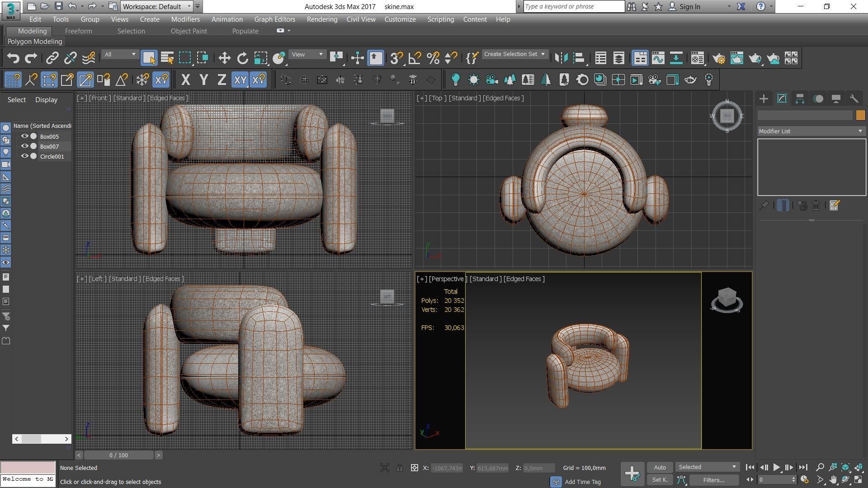Image resolution: width=868 pixels, height=488 pixels.
Task: Toggle Angle Snap
Action: click(415, 58)
